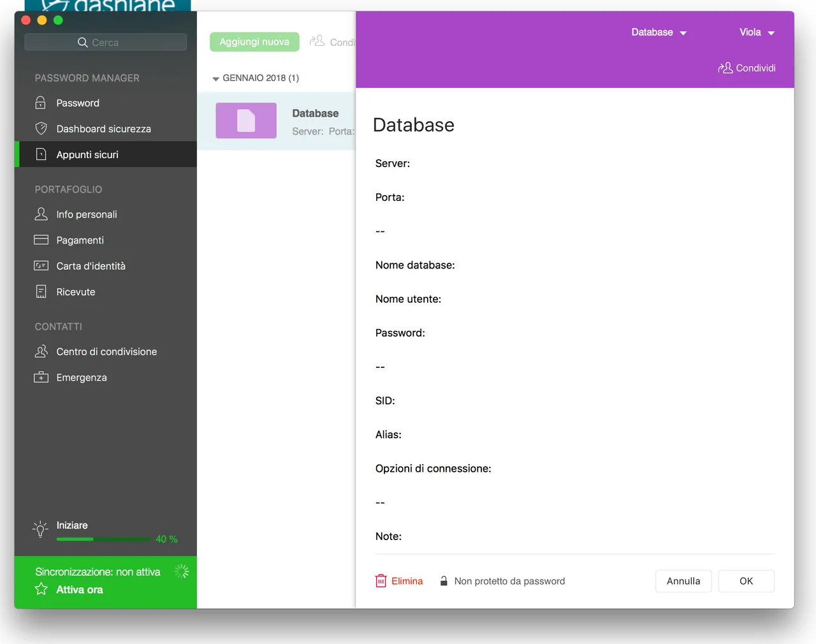Click the Database note title field
This screenshot has width=816, height=644.
point(413,125)
